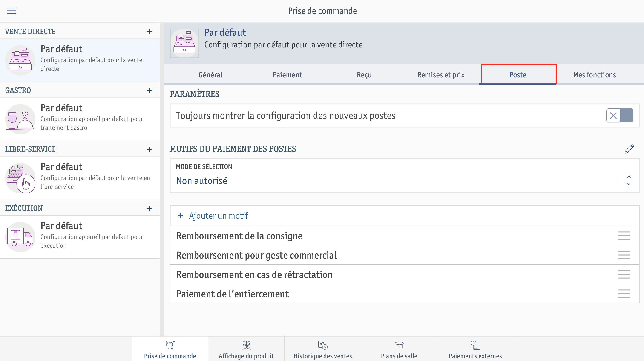644x361 pixels.
Task: Click the EXÉCUTION section header
Action: pos(24,208)
